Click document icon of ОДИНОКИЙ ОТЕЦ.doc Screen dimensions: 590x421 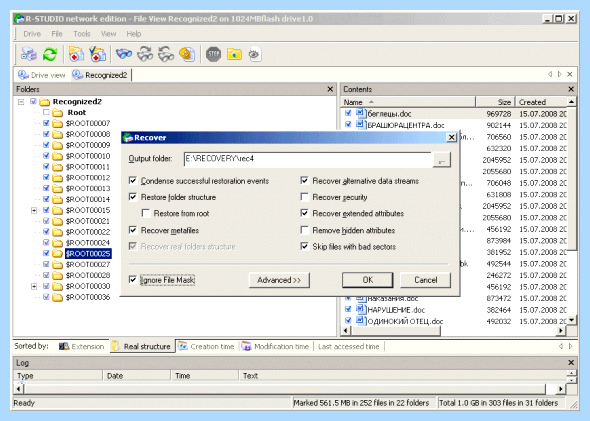[x=361, y=321]
